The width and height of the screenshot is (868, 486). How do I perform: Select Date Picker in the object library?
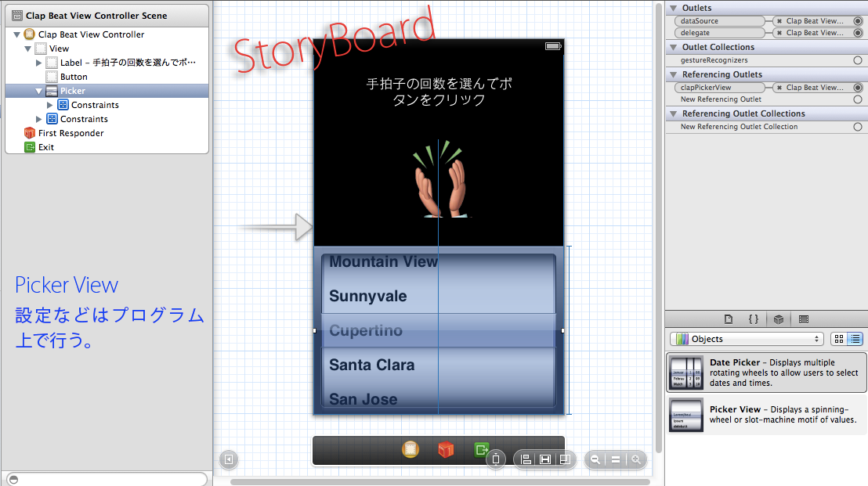pyautogui.click(x=755, y=373)
